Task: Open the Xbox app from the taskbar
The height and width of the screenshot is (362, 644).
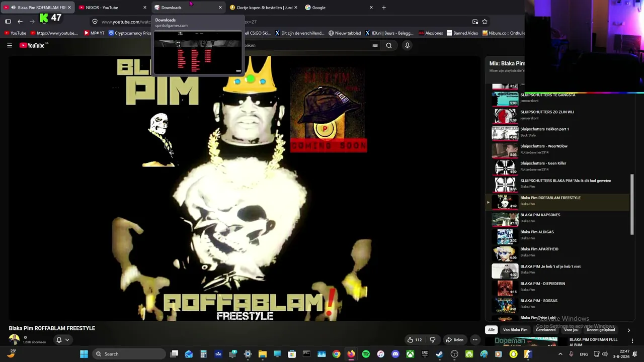Action: 410,354
